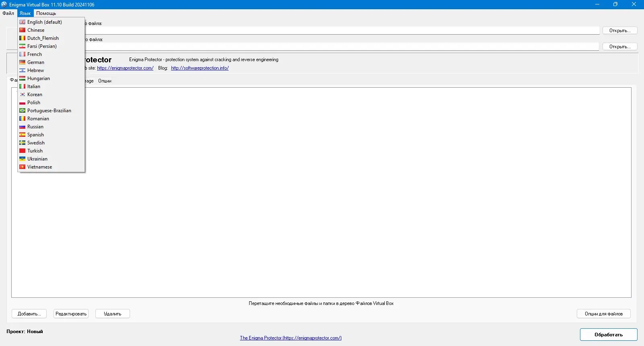The width and height of the screenshot is (644, 346).
Task: Click the Проект: Новый status text
Action: click(25, 332)
